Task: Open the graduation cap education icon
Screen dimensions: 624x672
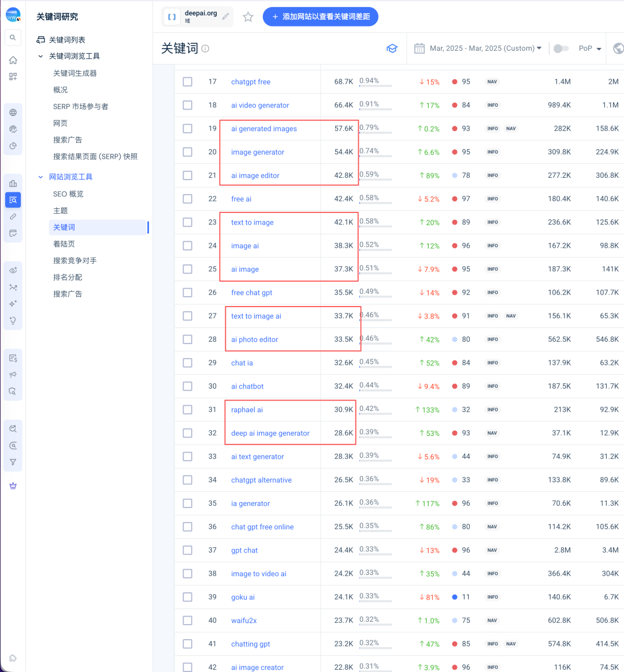Action: (392, 48)
